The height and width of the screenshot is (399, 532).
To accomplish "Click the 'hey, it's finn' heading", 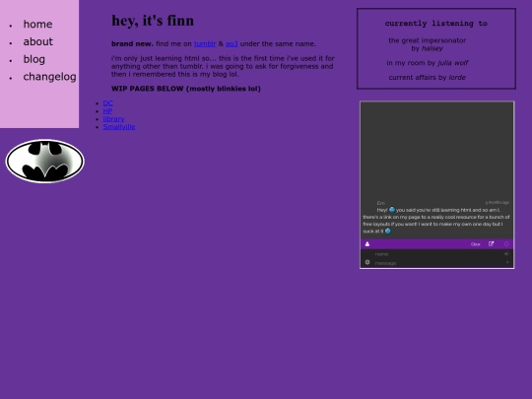I will 153,21.
